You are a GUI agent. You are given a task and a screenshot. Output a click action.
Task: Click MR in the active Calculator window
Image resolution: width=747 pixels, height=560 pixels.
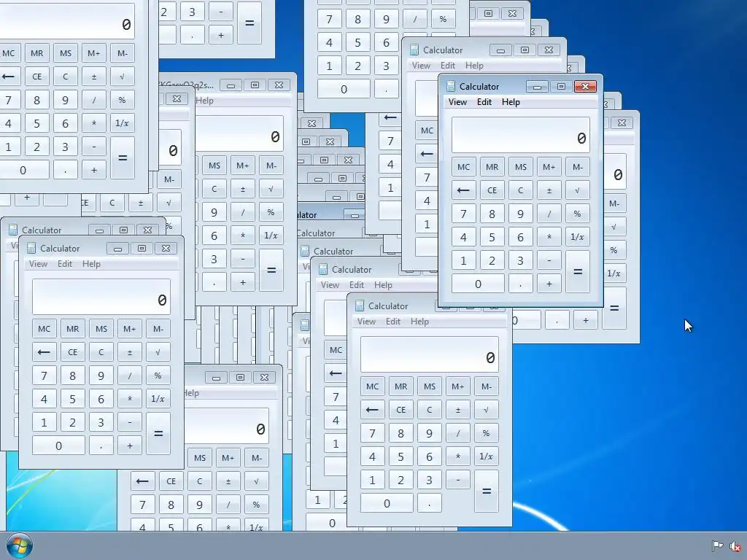(x=492, y=167)
